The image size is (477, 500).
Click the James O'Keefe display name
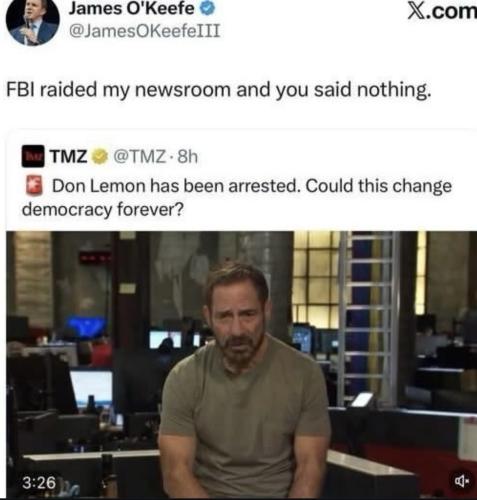pyautogui.click(x=131, y=8)
